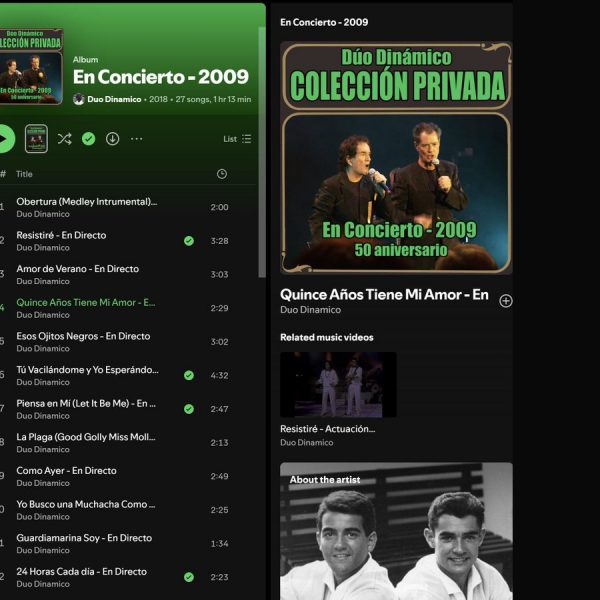
Task: Toggle saved checkmark on Resistiré - En Directo
Action: pos(189,241)
